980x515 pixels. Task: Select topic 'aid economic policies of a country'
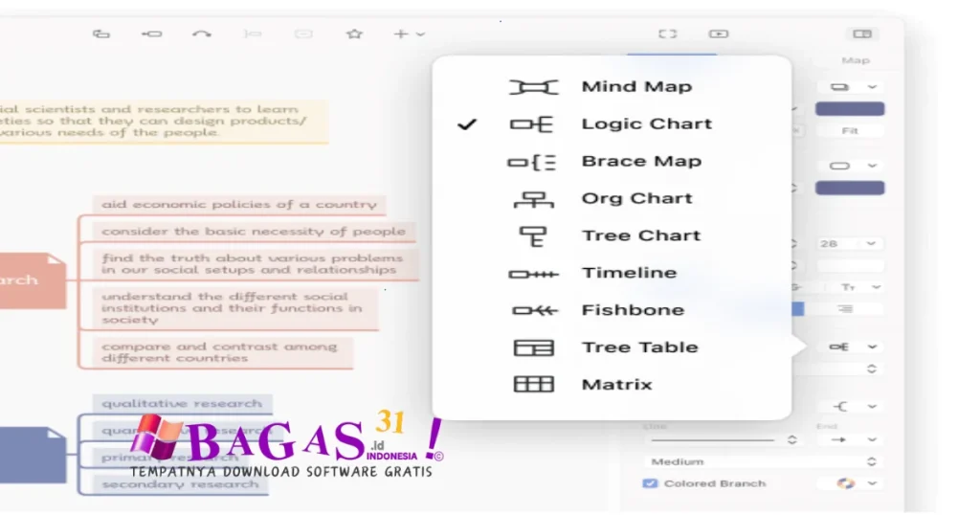(x=239, y=205)
